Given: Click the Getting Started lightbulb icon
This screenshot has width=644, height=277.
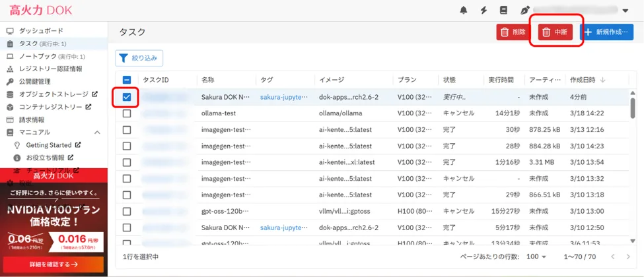Looking at the screenshot, I should coord(17,145).
